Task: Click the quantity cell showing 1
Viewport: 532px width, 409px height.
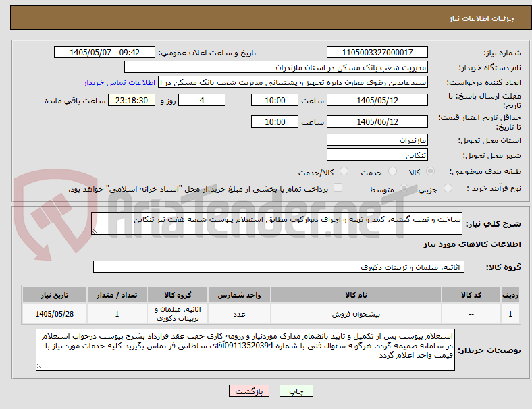Action: click(x=117, y=314)
